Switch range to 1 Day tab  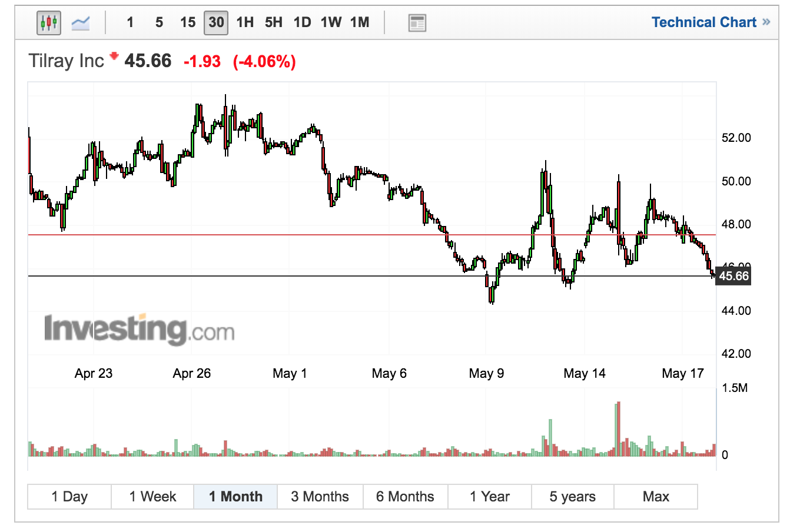[69, 497]
